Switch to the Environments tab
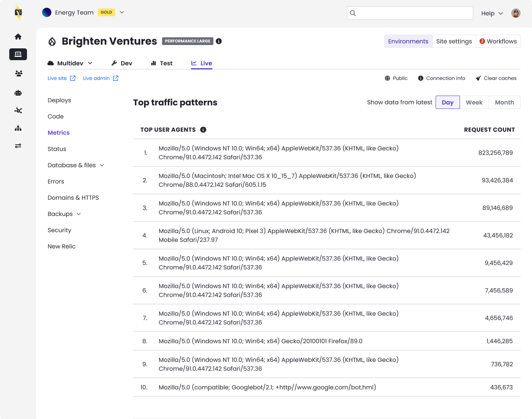The image size is (532, 419). click(408, 41)
